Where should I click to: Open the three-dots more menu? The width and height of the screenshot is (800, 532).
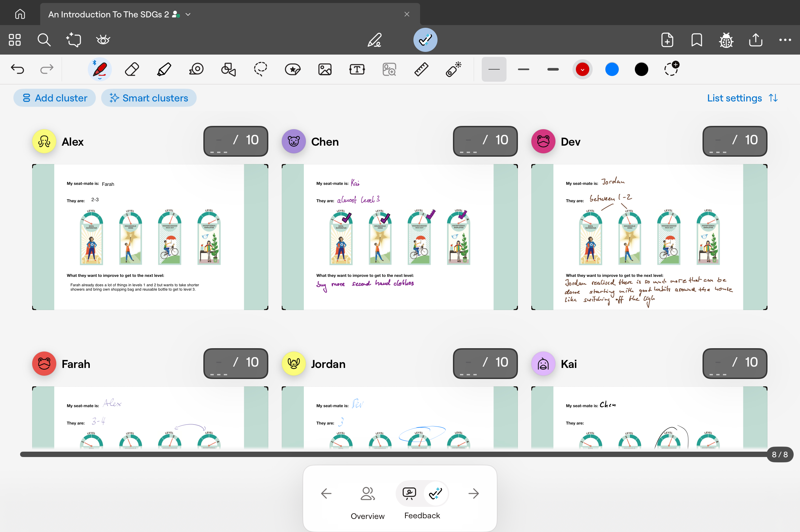(x=785, y=40)
